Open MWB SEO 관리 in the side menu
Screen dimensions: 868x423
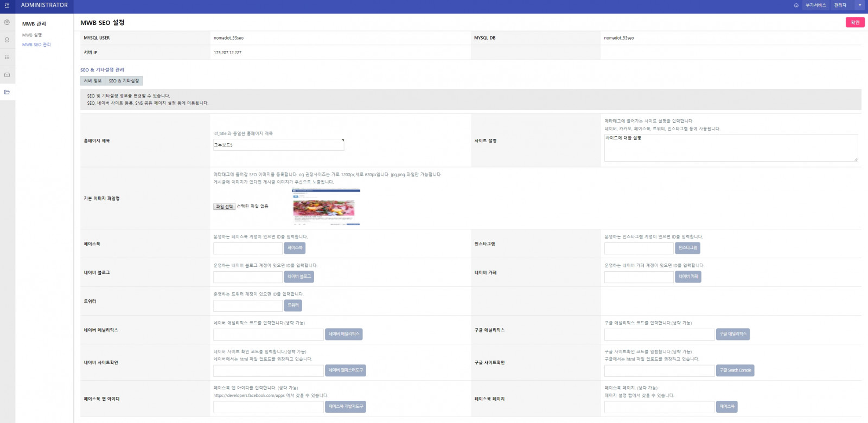pos(36,44)
